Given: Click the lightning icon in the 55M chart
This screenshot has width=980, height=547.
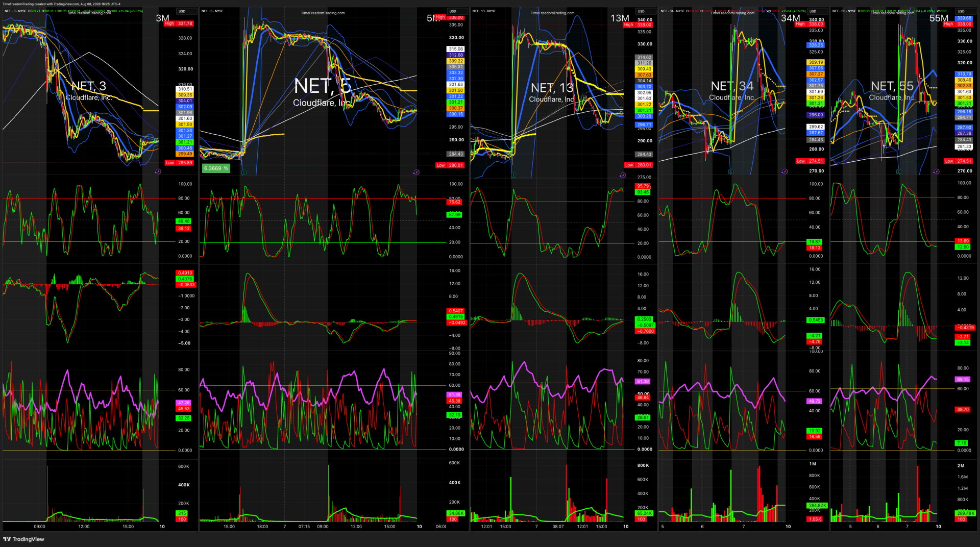Looking at the screenshot, I should [936, 172].
